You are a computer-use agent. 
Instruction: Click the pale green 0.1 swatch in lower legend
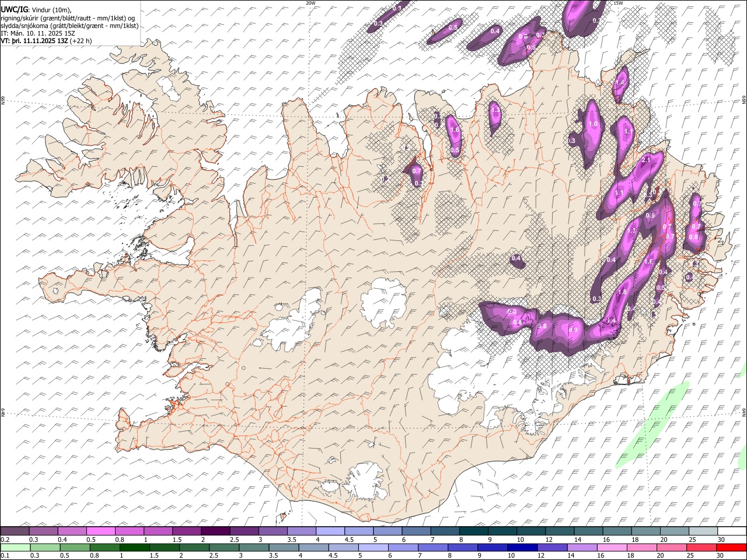(15, 547)
